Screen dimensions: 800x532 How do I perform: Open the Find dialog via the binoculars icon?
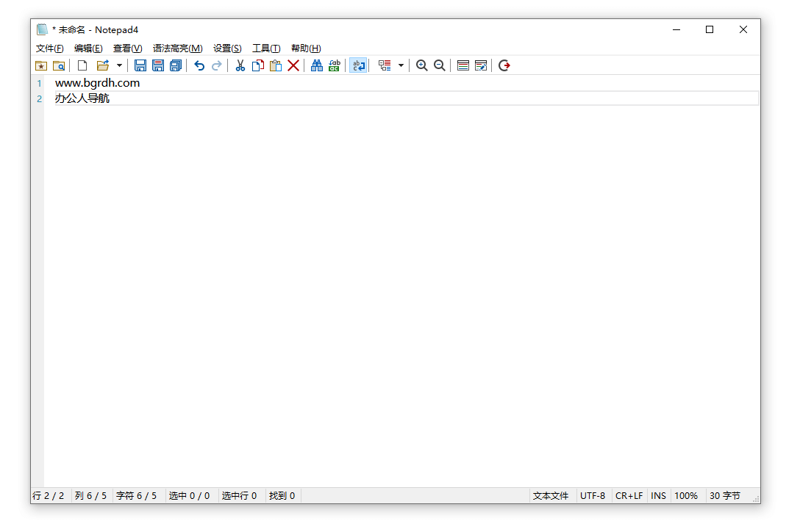pyautogui.click(x=317, y=65)
